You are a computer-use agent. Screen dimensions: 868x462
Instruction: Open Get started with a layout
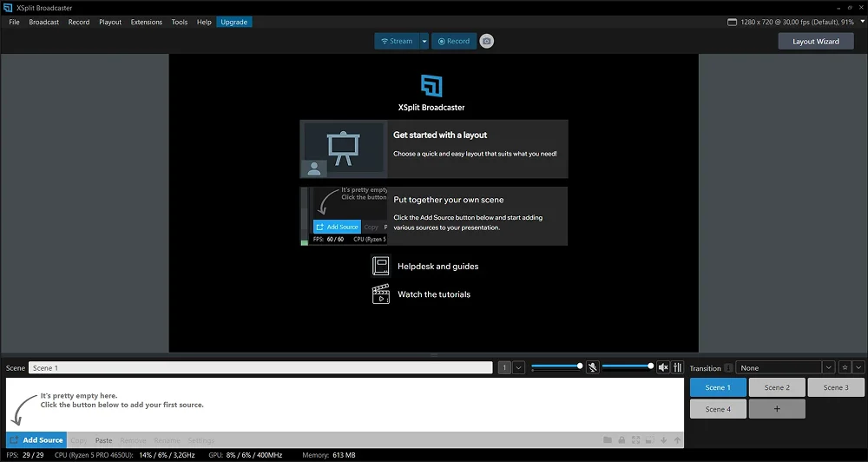coord(434,149)
